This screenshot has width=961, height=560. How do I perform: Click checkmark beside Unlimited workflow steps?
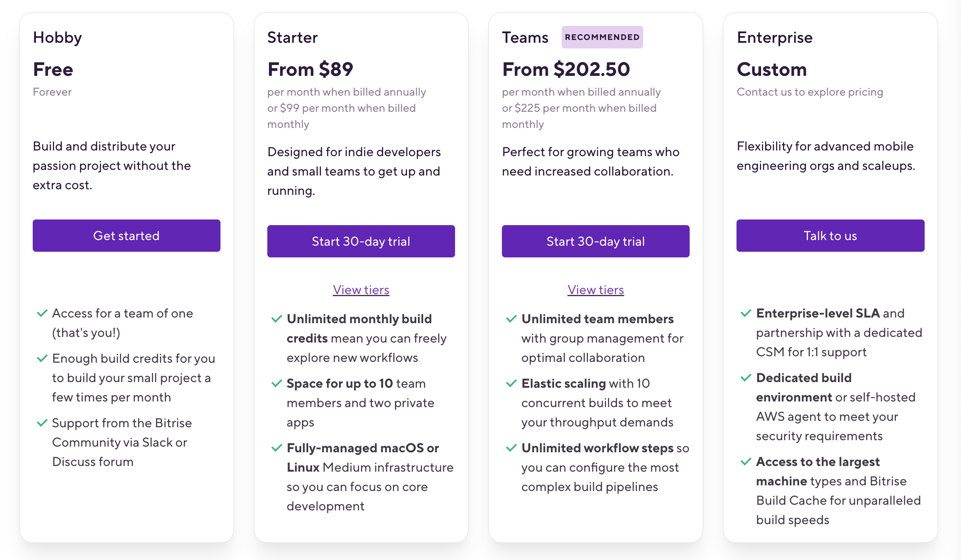[511, 448]
